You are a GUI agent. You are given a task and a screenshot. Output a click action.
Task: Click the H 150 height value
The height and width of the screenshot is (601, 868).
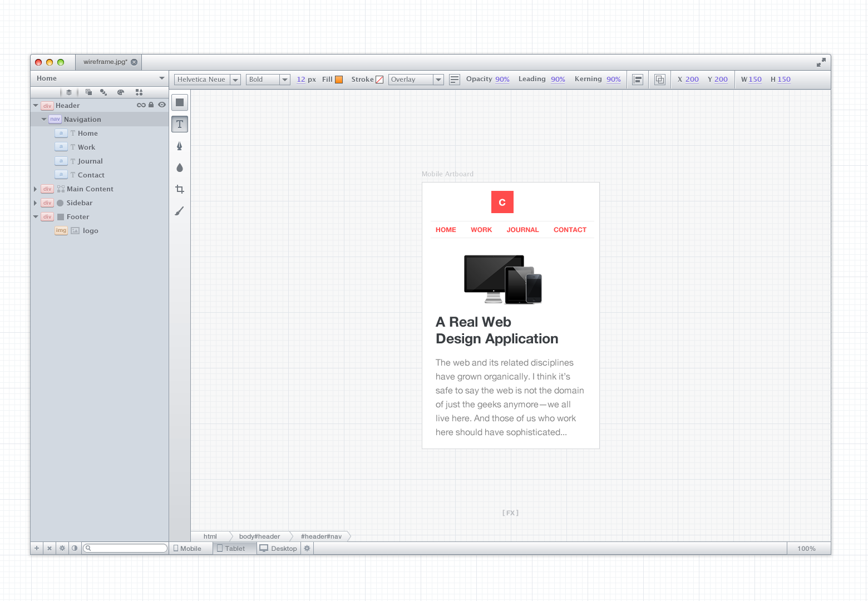click(x=784, y=80)
